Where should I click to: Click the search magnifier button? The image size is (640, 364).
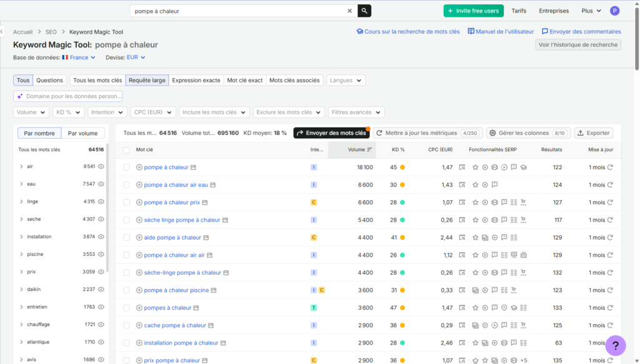(364, 11)
